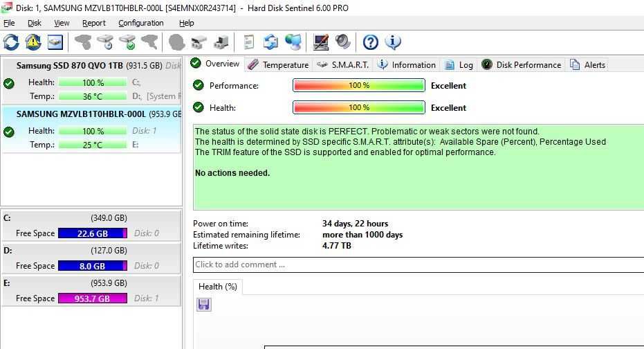Click the loudspeaker sound icon

(x=342, y=42)
